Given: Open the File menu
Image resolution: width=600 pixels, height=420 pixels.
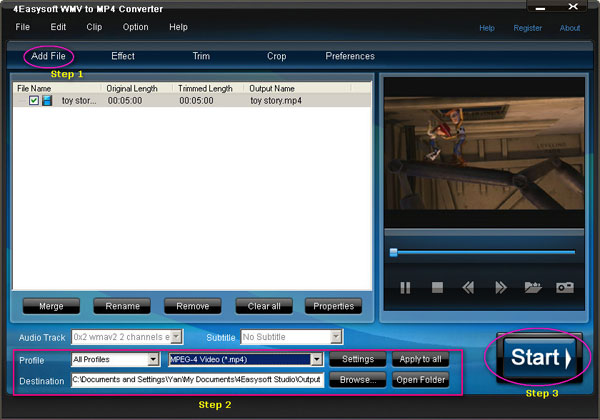Looking at the screenshot, I should coord(23,27).
